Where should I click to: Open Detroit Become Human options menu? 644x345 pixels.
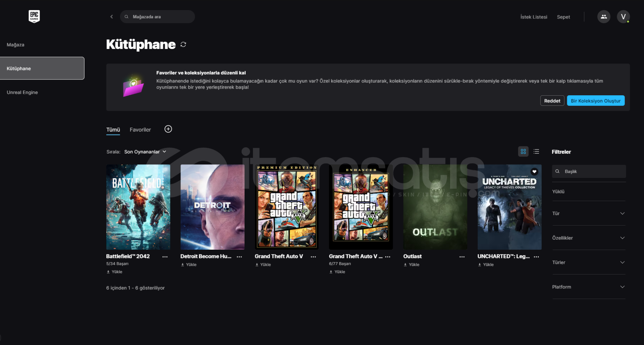239,257
